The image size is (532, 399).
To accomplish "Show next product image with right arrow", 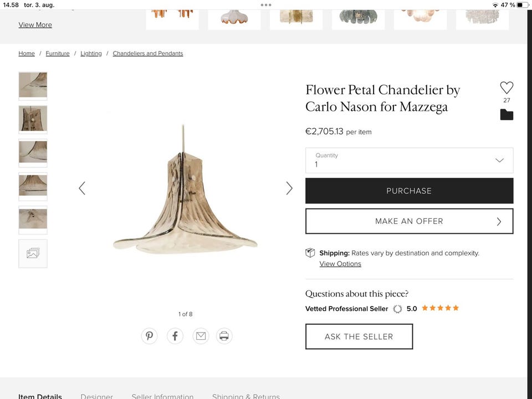I will click(x=289, y=188).
